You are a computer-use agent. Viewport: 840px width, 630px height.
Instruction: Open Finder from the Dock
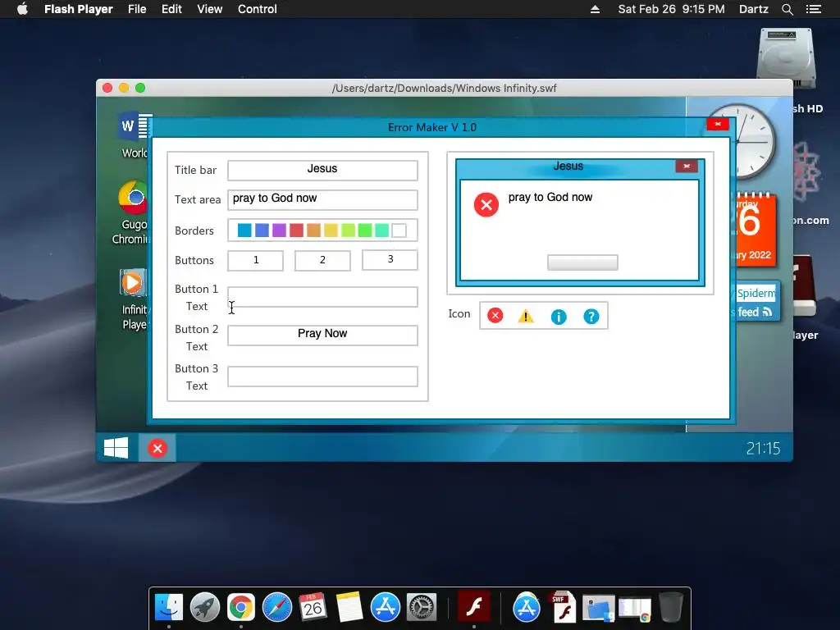pyautogui.click(x=169, y=608)
